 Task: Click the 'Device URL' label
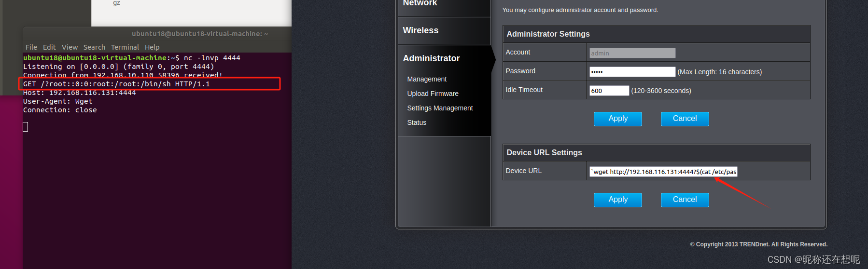(523, 171)
